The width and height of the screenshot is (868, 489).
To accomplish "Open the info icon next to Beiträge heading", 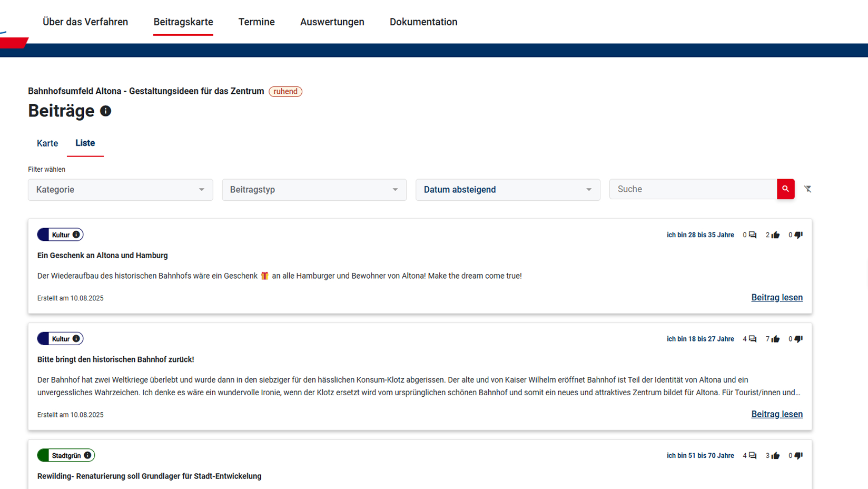I will 105,111.
